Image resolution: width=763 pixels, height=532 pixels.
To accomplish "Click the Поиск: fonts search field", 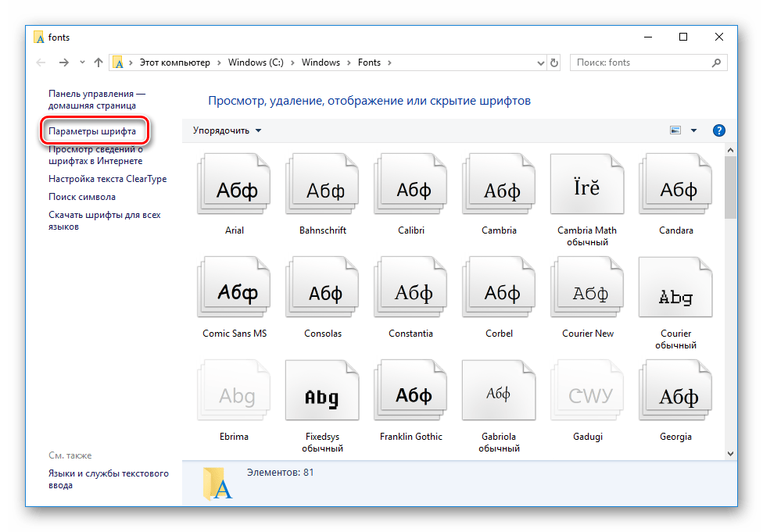I will pyautogui.click(x=641, y=62).
